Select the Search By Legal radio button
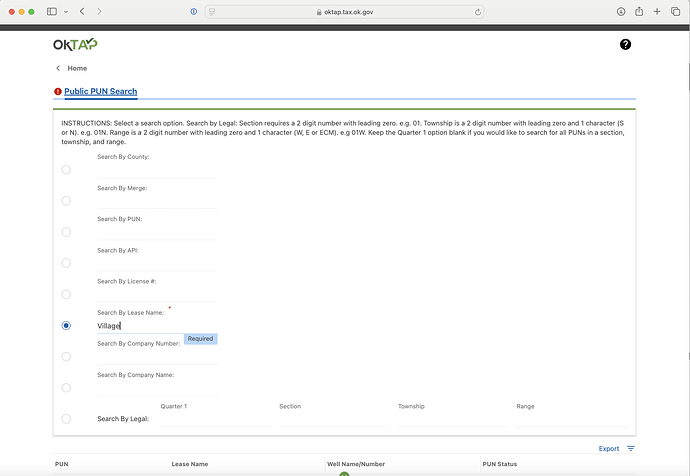The height and width of the screenshot is (476, 690). tap(66, 419)
